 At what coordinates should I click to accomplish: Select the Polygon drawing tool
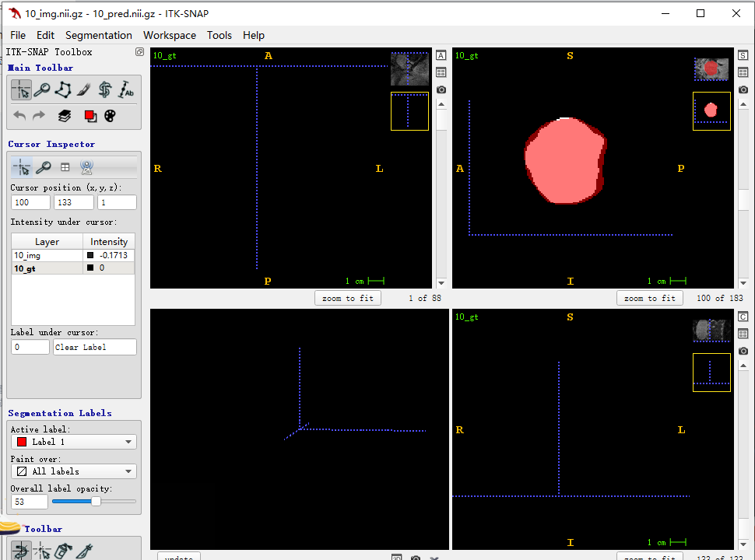point(63,90)
